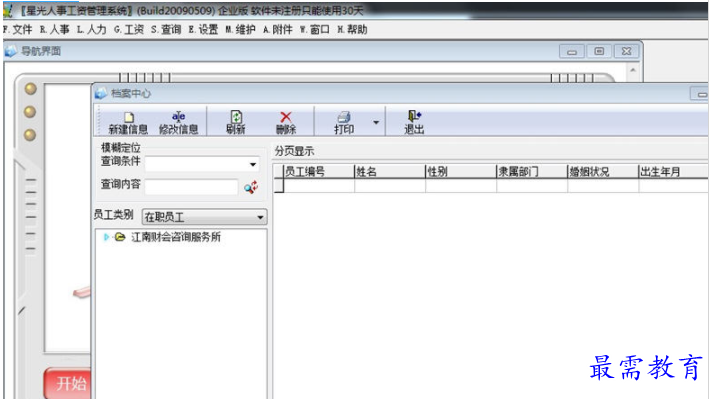Open the R.人事 menu
This screenshot has width=711, height=399.
point(54,29)
